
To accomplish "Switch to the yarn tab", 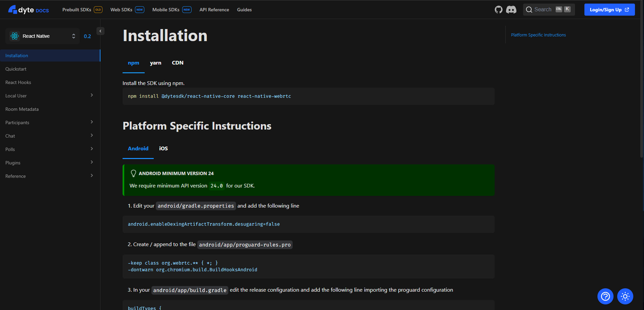I will [x=155, y=63].
